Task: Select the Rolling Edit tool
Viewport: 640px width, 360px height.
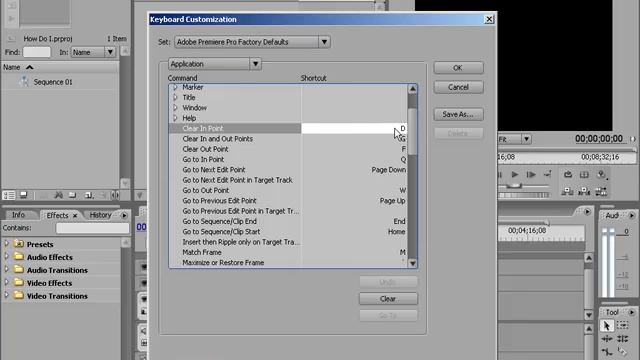Action: 623,339
